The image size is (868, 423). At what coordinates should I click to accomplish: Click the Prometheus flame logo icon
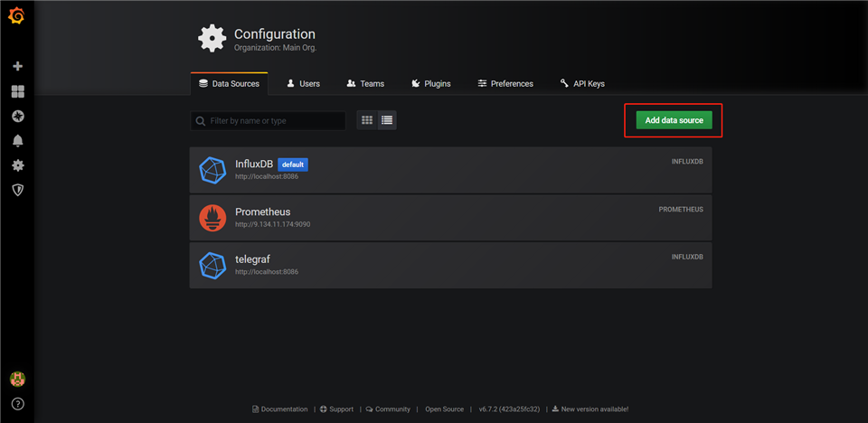click(x=212, y=218)
